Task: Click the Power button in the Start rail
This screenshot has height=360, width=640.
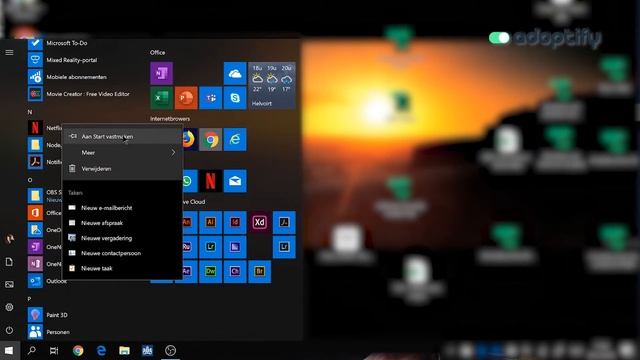Action: tap(9, 330)
